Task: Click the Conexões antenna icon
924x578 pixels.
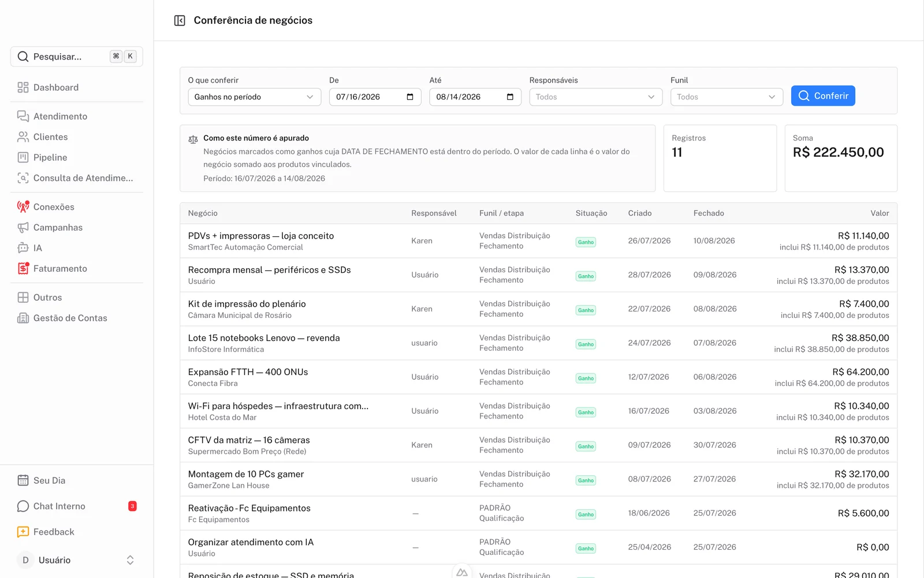Action: point(23,207)
